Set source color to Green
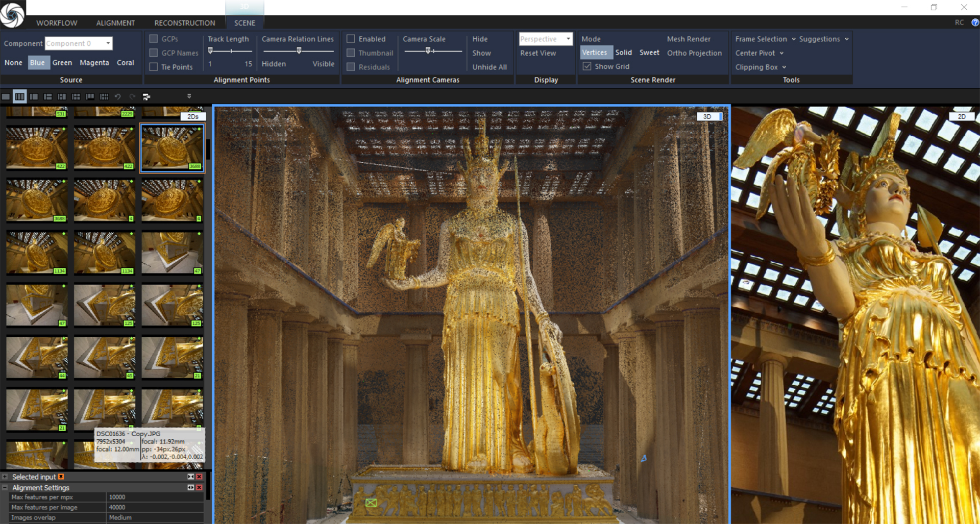Screen dimensions: 980x524 pos(62,63)
